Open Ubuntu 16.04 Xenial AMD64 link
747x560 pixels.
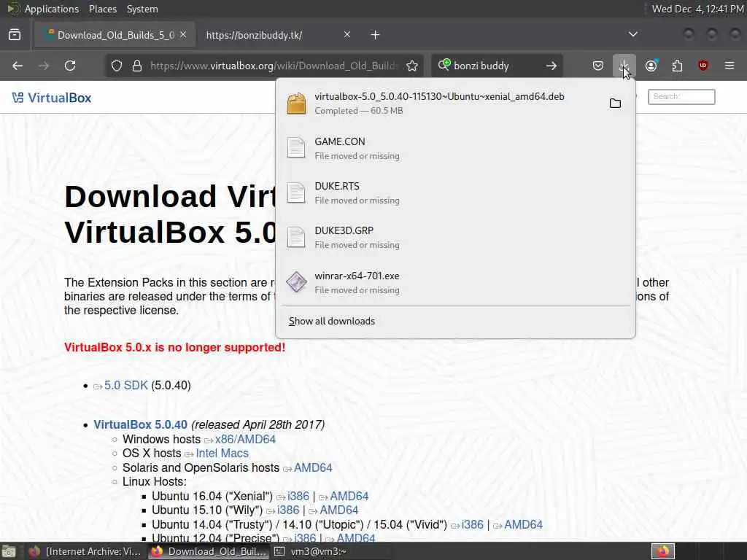pyautogui.click(x=349, y=496)
